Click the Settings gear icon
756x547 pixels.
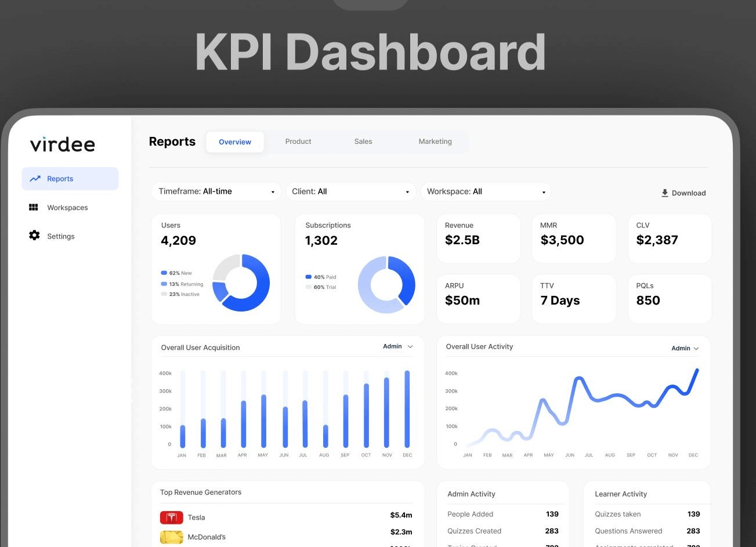tap(34, 236)
